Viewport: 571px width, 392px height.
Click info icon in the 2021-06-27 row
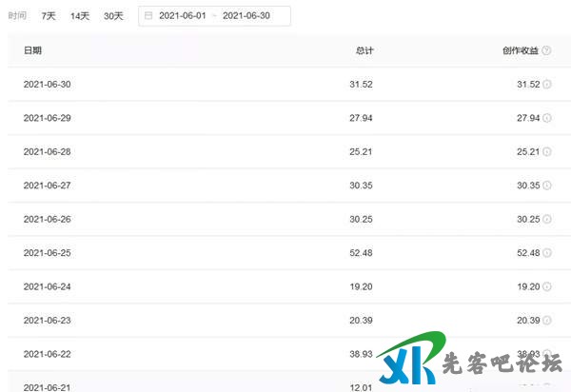(x=547, y=186)
